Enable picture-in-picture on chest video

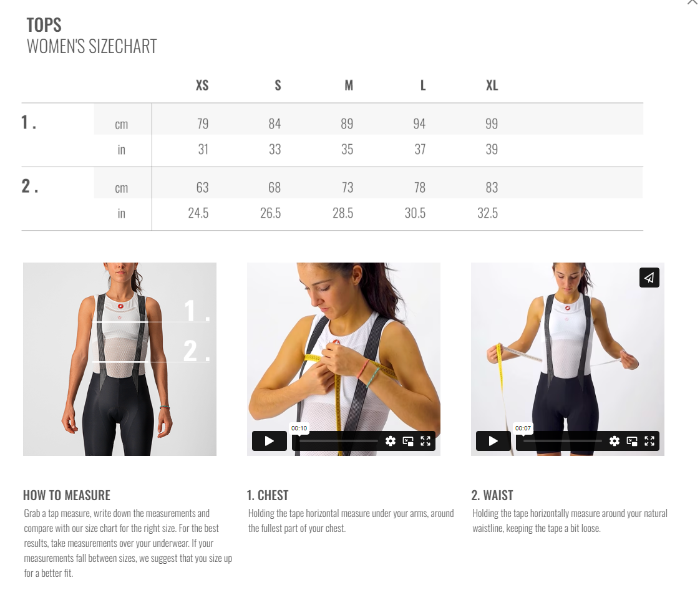point(408,441)
